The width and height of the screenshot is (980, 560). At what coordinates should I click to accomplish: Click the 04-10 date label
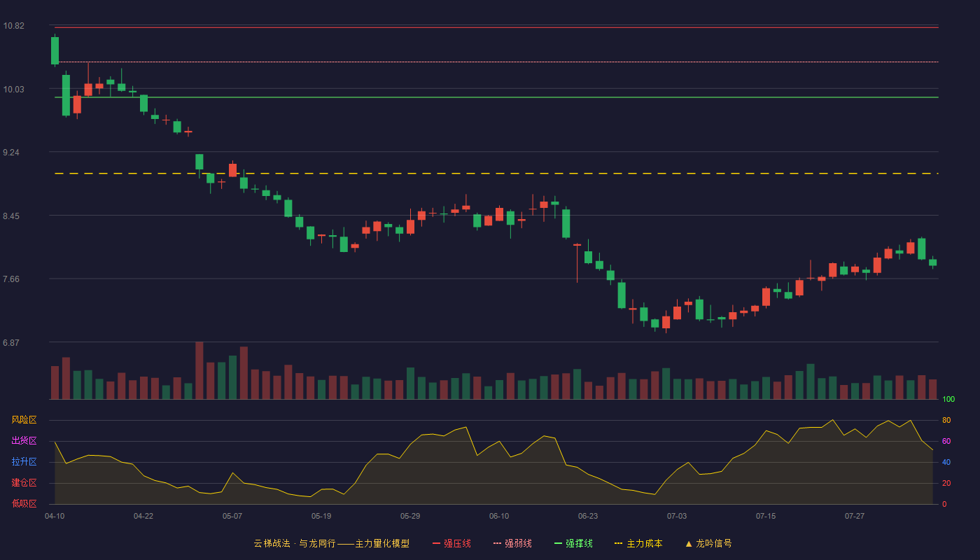[x=55, y=516]
